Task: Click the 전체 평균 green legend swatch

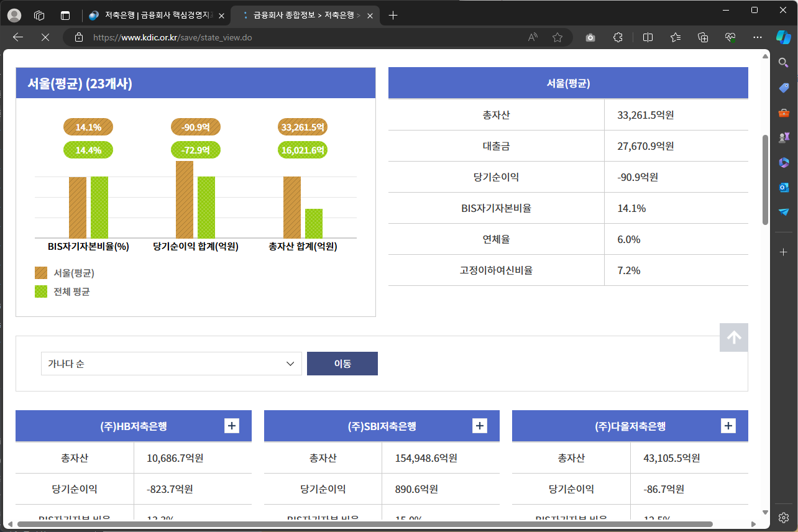Action: [x=41, y=291]
